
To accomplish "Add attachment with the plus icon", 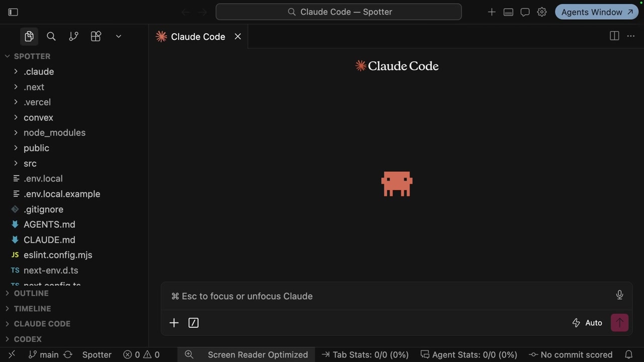I will point(174,323).
